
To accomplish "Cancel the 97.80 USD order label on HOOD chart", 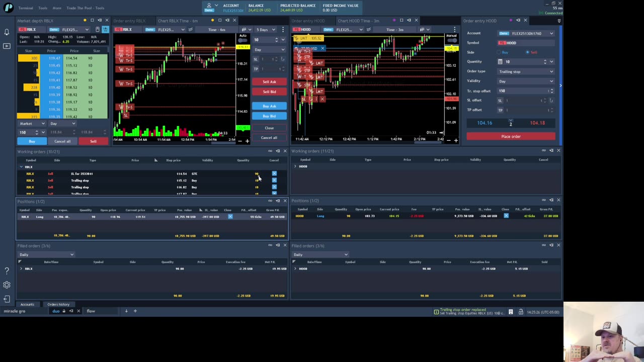I will tap(323, 48).
